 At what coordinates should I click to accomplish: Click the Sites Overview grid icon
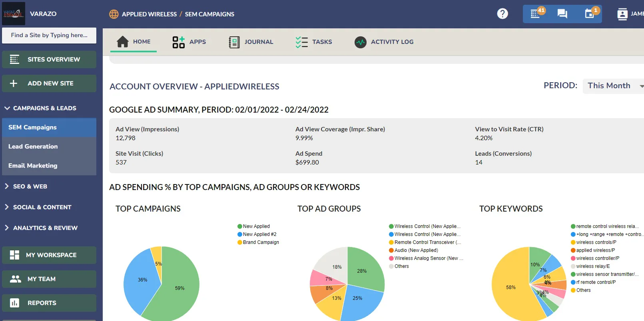(x=14, y=59)
